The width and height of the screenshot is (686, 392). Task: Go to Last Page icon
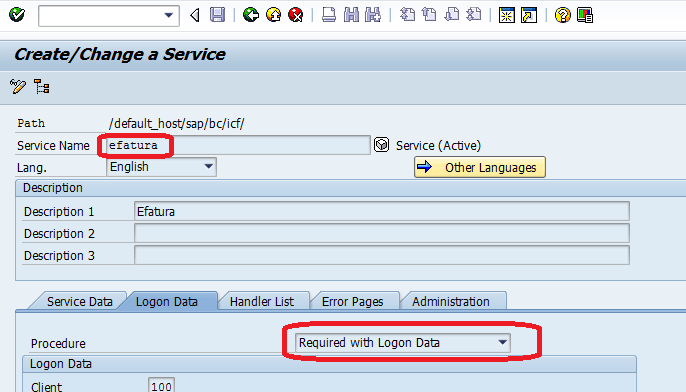(473, 15)
